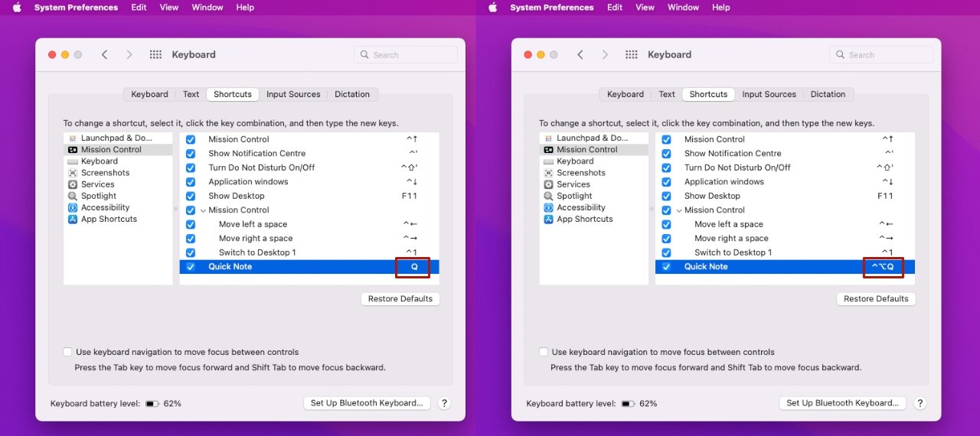
Task: Select Services category in left window
Action: click(118, 184)
